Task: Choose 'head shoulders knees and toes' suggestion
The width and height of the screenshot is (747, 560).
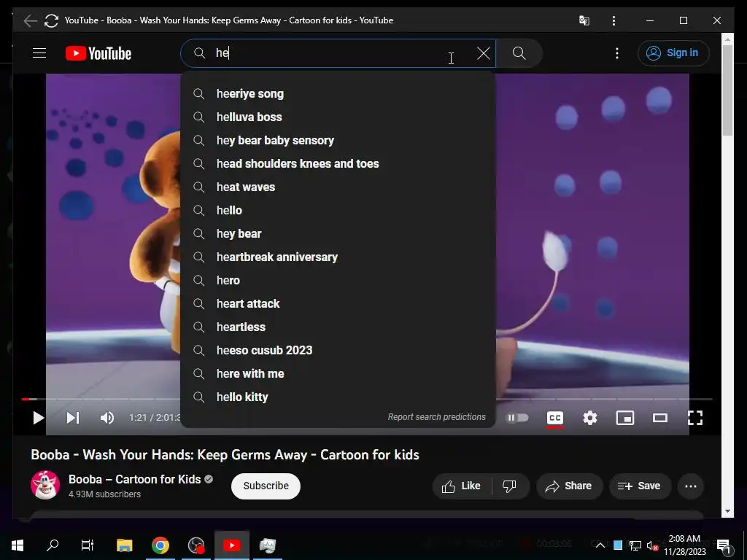Action: click(x=338, y=164)
